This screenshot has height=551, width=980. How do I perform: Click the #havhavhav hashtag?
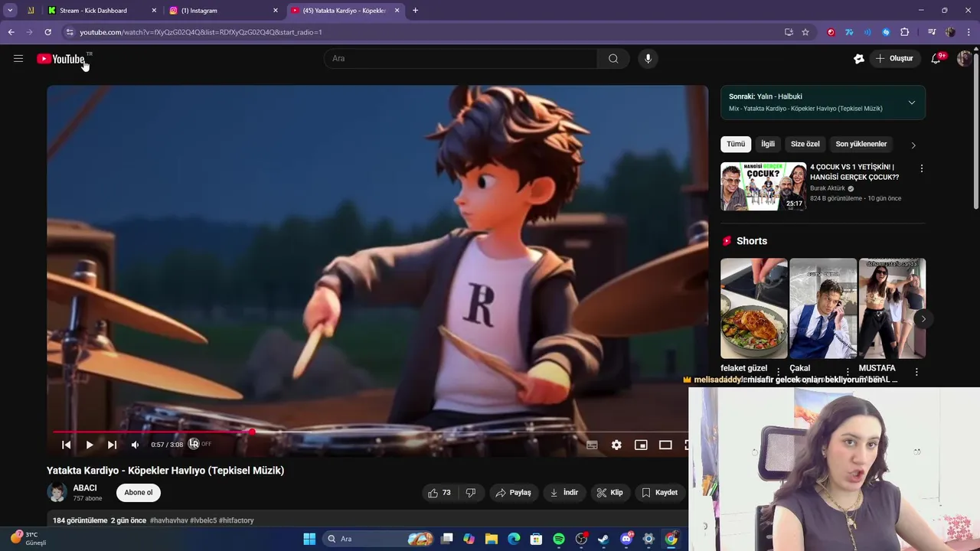168,520
